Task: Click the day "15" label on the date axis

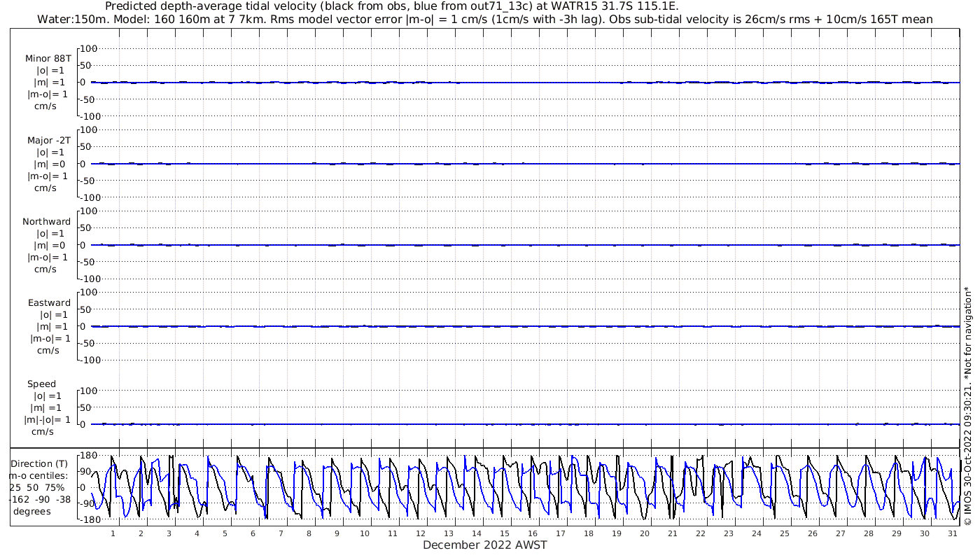Action: (505, 533)
